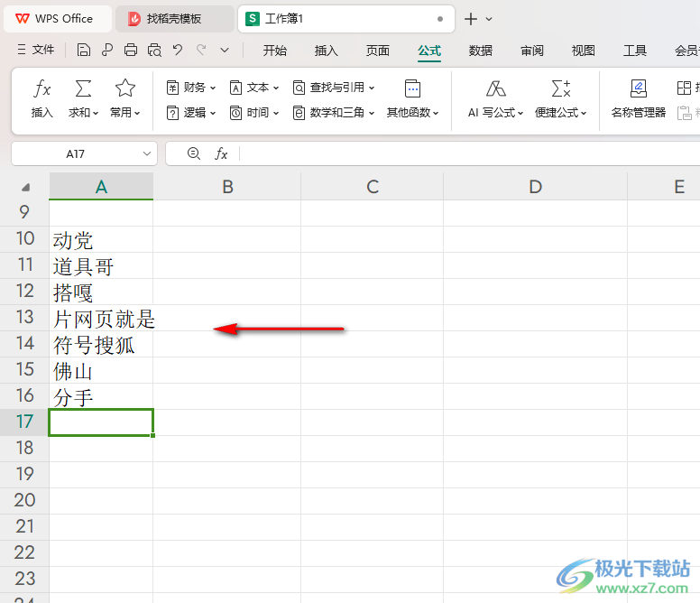The image size is (700, 603).
Task: Click the 求和 sigma icon
Action: click(x=84, y=88)
